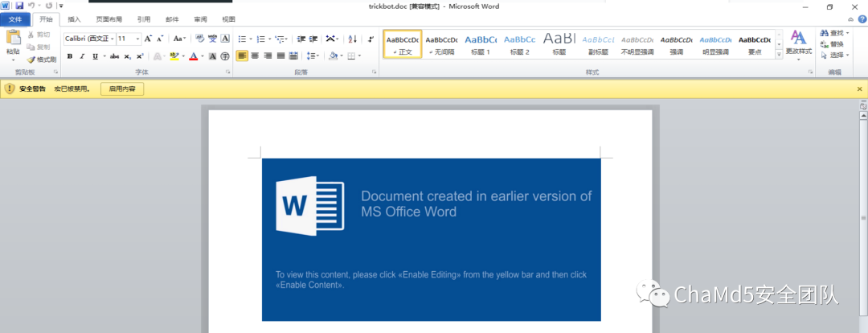
Task: Switch to the Page Layout (页面布局) tab
Action: point(109,19)
